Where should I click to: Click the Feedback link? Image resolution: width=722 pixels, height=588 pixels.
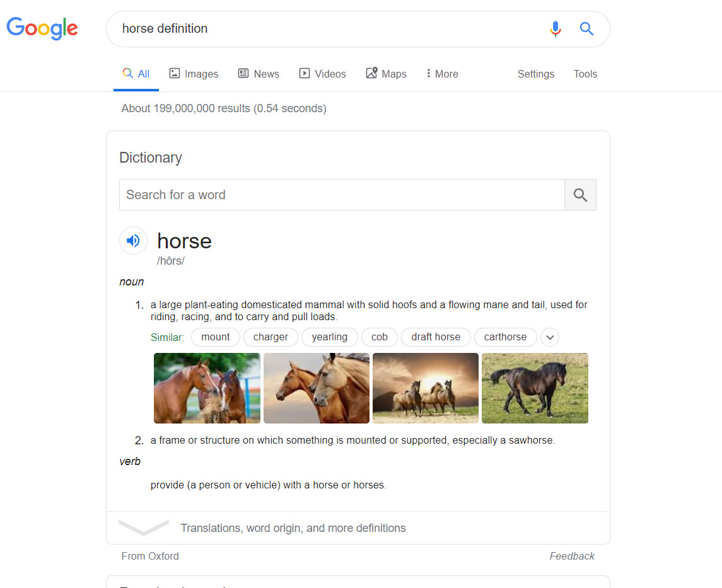(572, 556)
